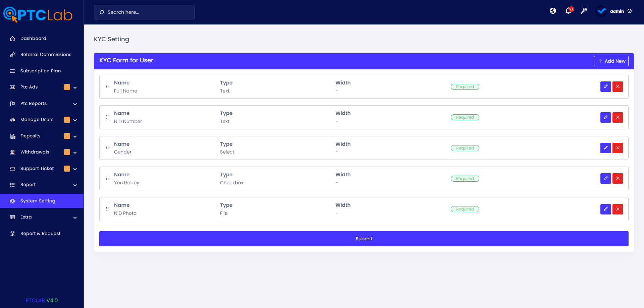644x308 pixels.
Task: Open the notifications bell
Action: tap(568, 11)
